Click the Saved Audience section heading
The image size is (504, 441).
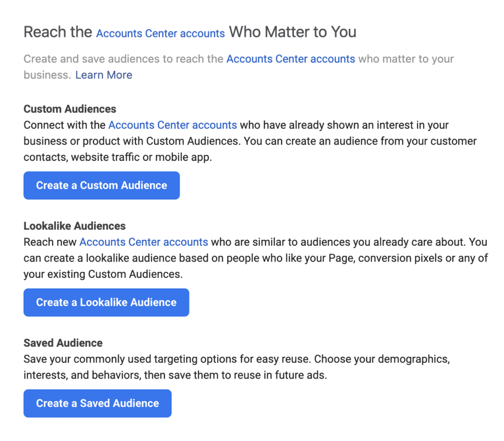tap(63, 343)
